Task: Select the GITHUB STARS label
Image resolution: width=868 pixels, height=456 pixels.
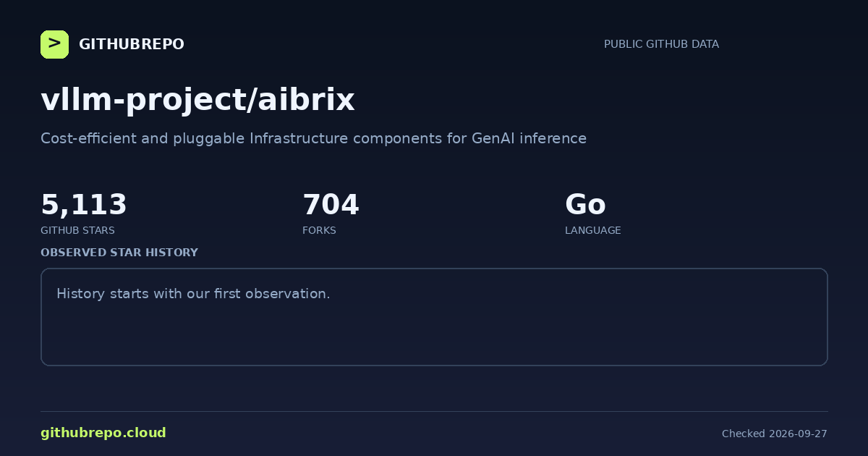Action: [x=77, y=230]
